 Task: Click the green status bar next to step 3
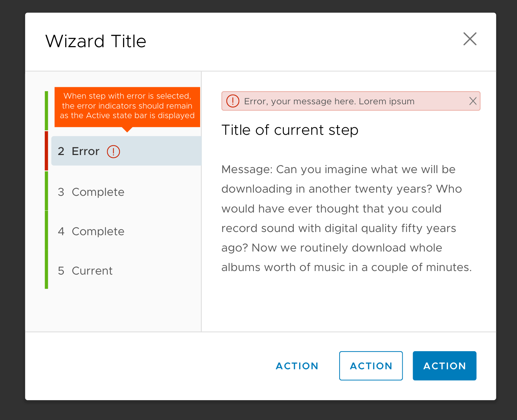click(46, 192)
